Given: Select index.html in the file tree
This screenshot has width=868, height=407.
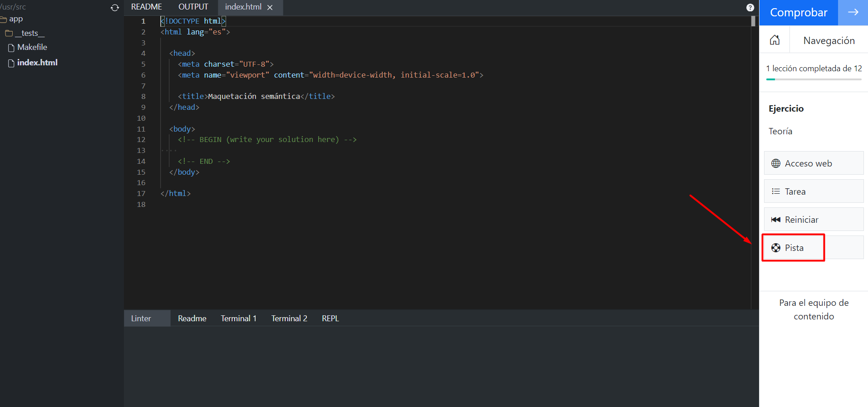Looking at the screenshot, I should click(37, 63).
